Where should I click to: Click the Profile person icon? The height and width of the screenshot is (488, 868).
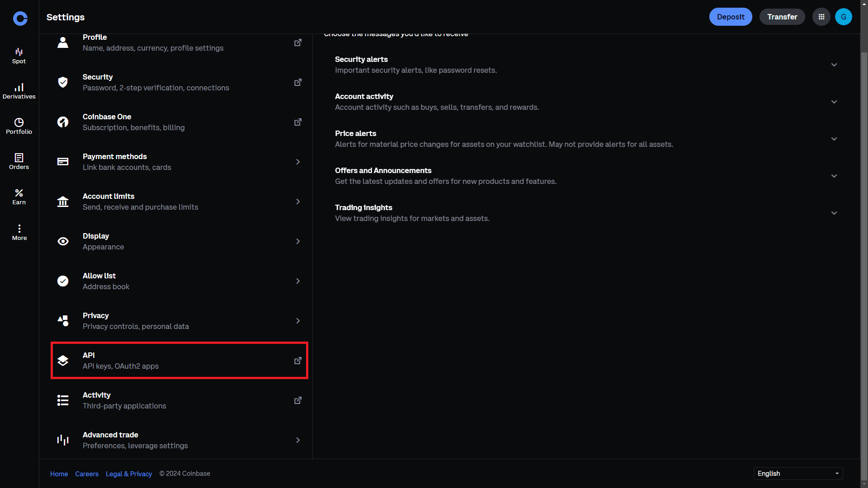63,42
